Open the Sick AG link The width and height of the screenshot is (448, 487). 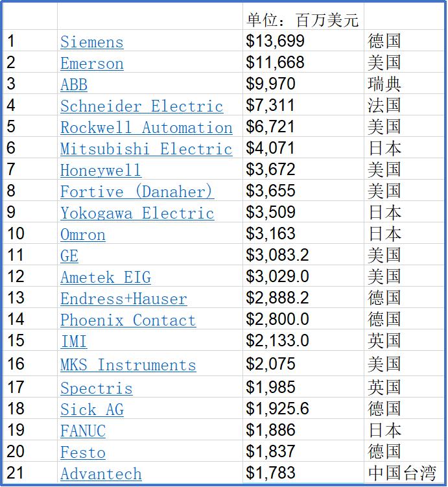pos(91,410)
